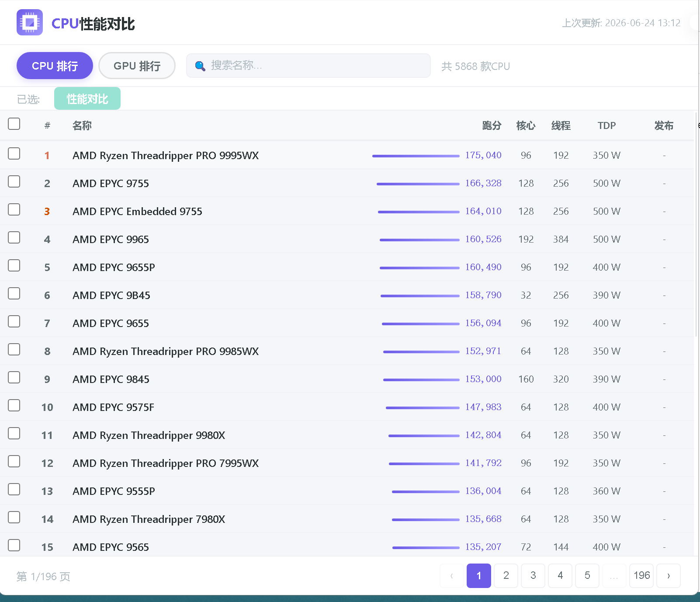Click the score bar for AMD EPYC 9555P
The height and width of the screenshot is (602, 700).
[x=426, y=492]
